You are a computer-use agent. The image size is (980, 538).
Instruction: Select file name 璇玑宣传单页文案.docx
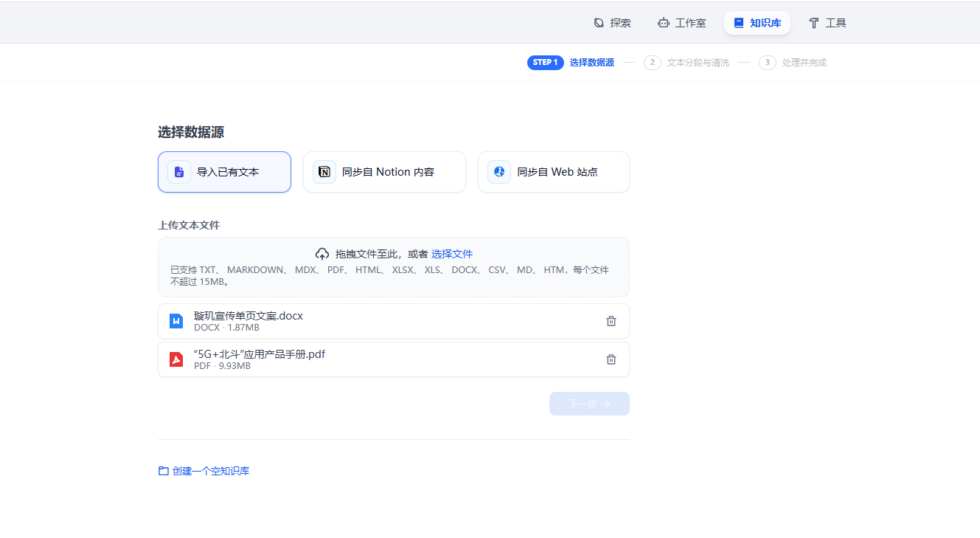(x=249, y=316)
